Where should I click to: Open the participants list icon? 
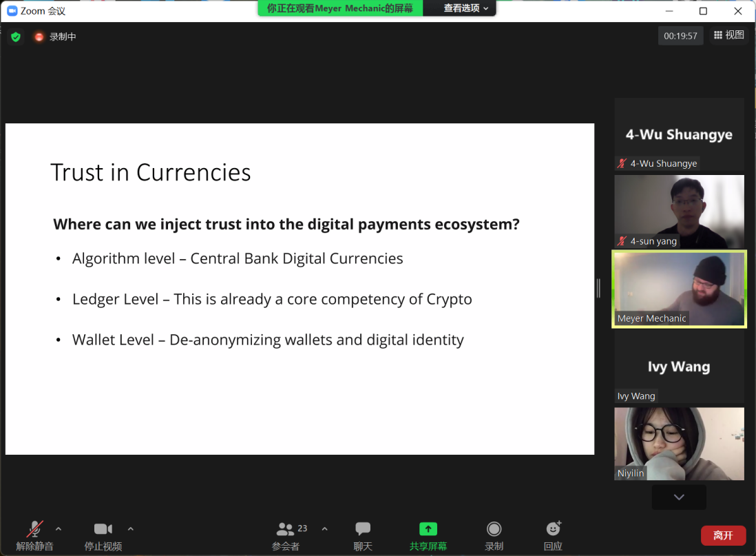tap(286, 529)
